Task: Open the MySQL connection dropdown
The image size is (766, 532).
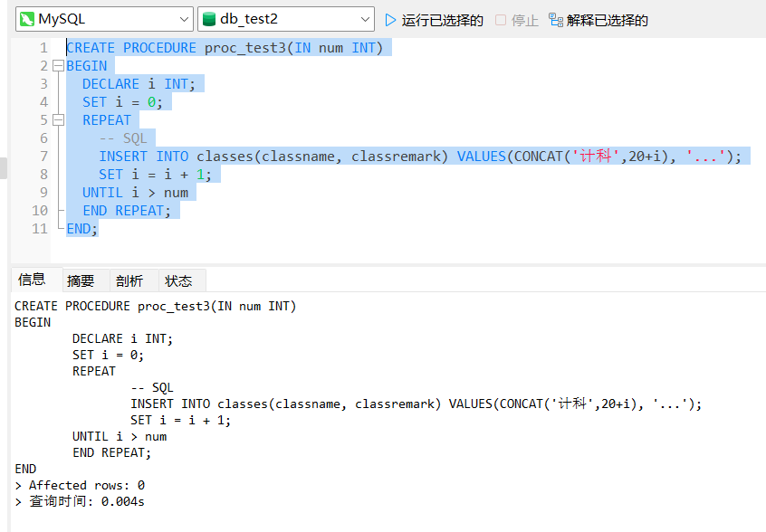Action: tap(104, 19)
